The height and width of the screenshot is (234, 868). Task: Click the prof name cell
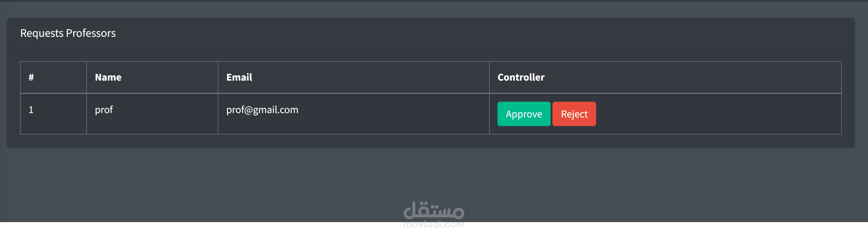click(152, 113)
